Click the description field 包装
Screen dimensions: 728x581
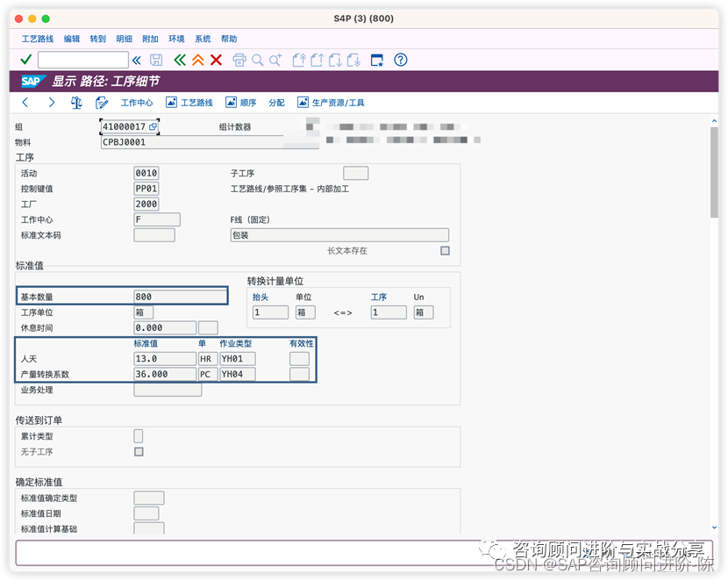click(339, 235)
